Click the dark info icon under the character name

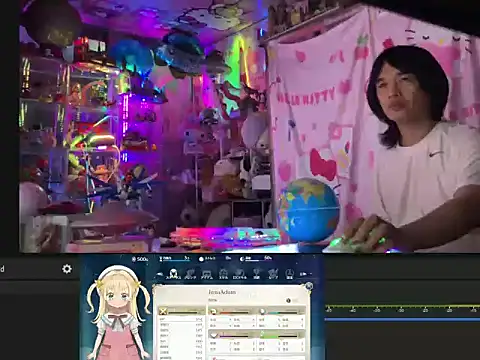288,301
